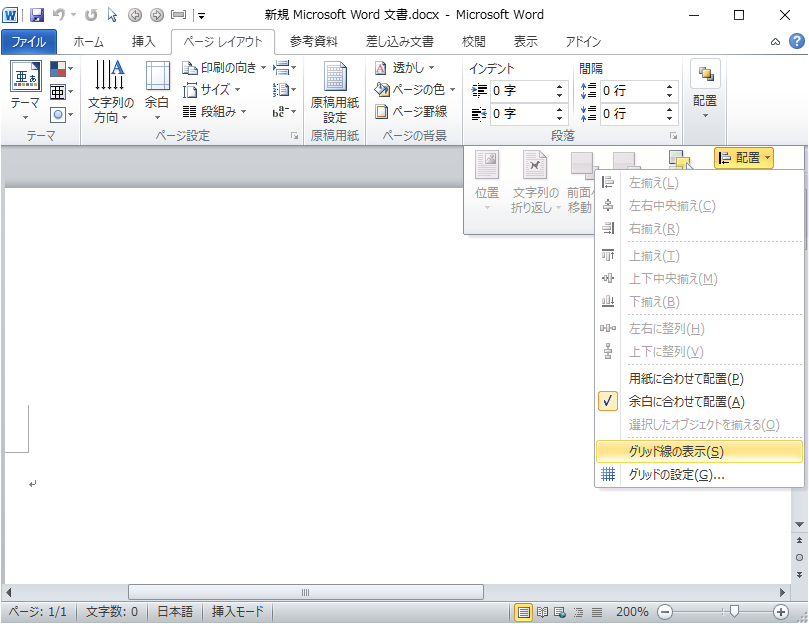
Task: Click the 200% zoom level
Action: pyautogui.click(x=632, y=612)
